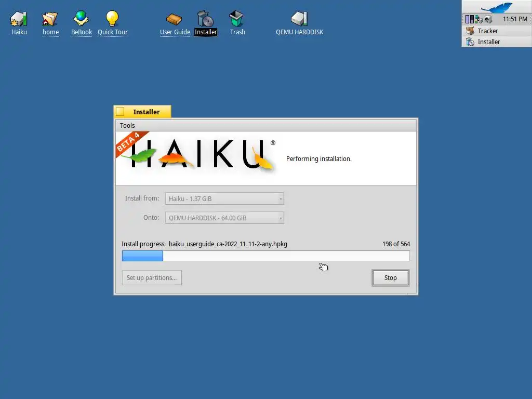Click the 'Onto:' label
The image size is (532, 399).
coord(151,218)
